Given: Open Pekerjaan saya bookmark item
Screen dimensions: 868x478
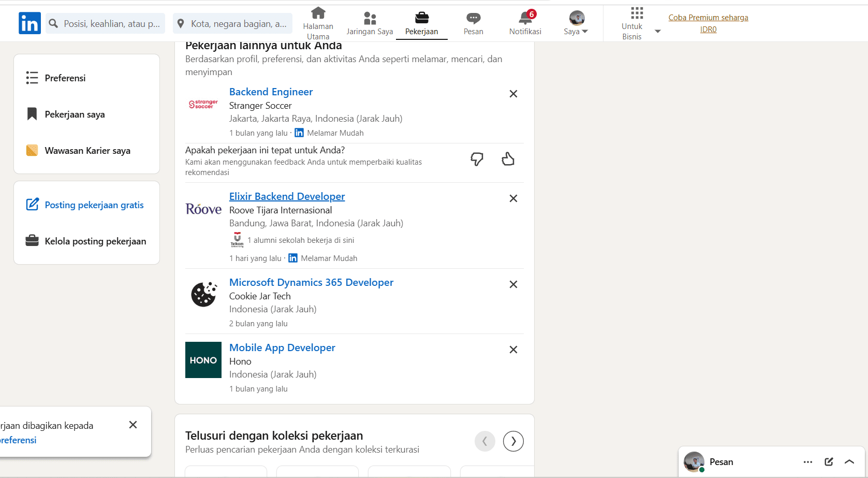Looking at the screenshot, I should pos(65,114).
